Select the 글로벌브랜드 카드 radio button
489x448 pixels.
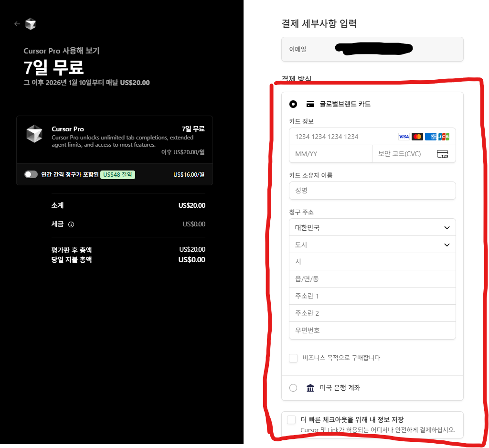[293, 104]
